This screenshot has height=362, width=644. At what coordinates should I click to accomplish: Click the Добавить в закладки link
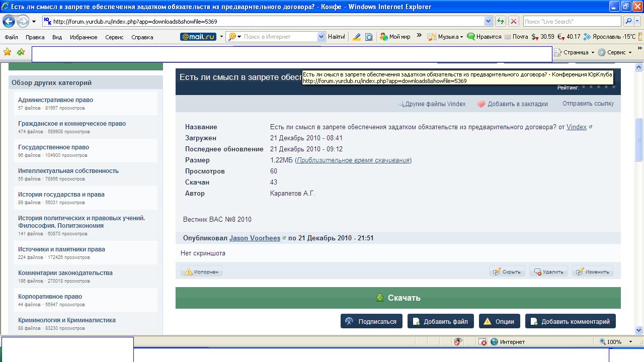517,104
